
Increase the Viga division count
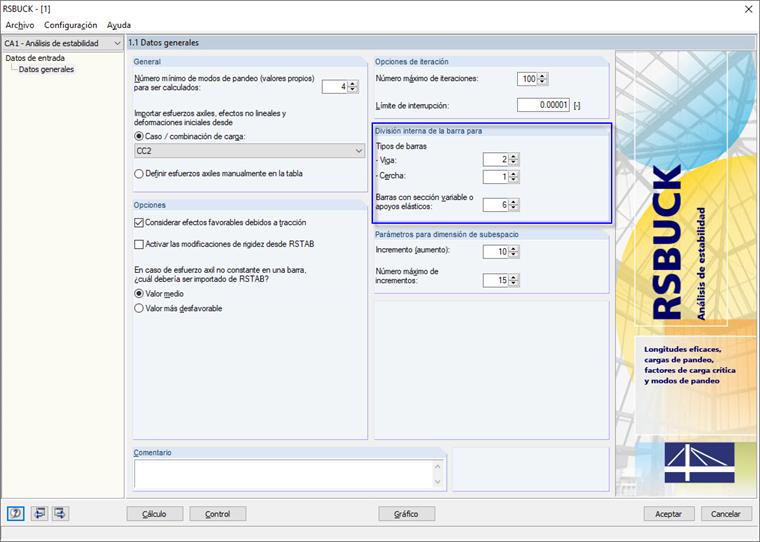click(514, 156)
